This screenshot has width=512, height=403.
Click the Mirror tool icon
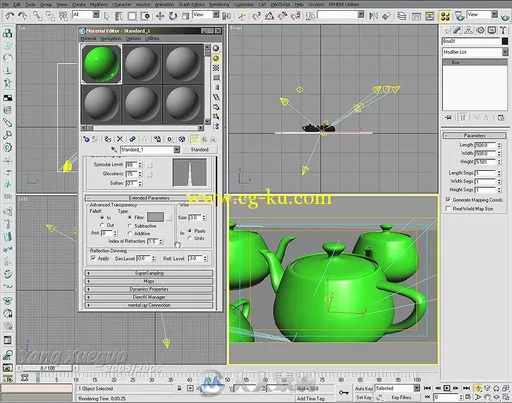pyautogui.click(x=373, y=16)
